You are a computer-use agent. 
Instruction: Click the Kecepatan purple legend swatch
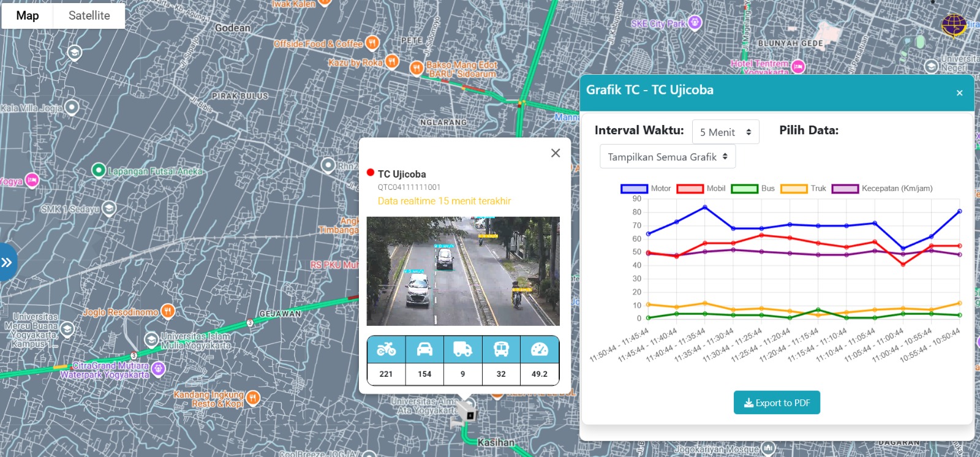click(x=845, y=189)
